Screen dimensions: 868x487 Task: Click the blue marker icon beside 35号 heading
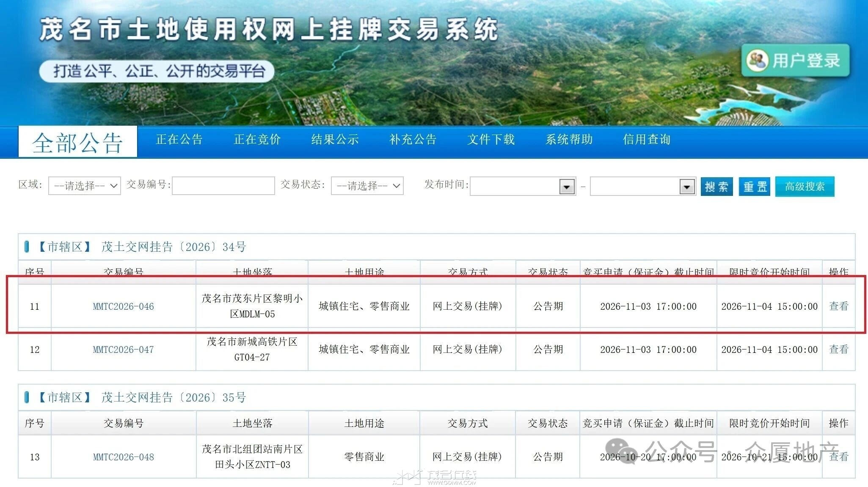click(27, 397)
